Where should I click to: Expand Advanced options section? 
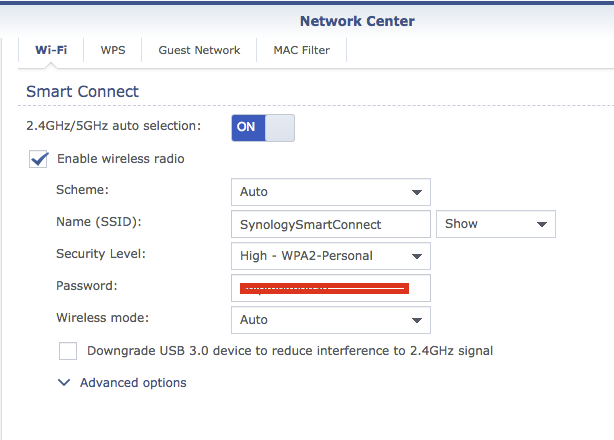pyautogui.click(x=133, y=383)
